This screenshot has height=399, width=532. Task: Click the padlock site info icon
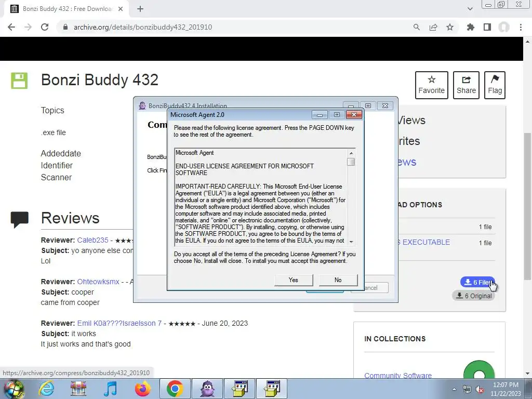click(65, 27)
